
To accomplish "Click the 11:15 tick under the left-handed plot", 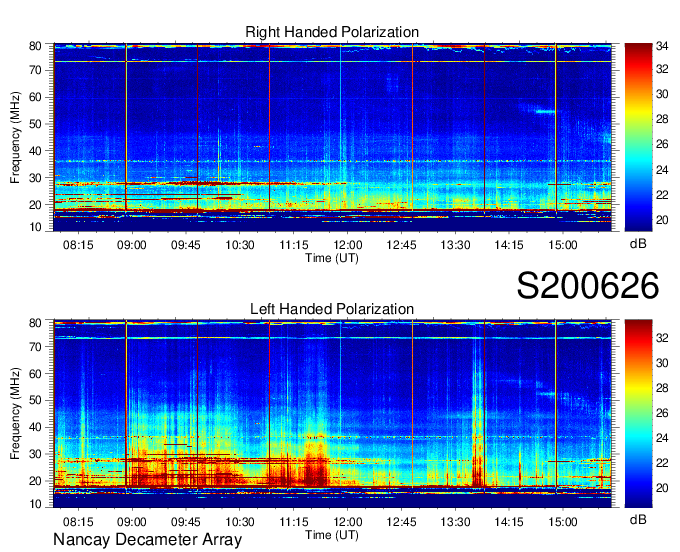I will tap(294, 522).
